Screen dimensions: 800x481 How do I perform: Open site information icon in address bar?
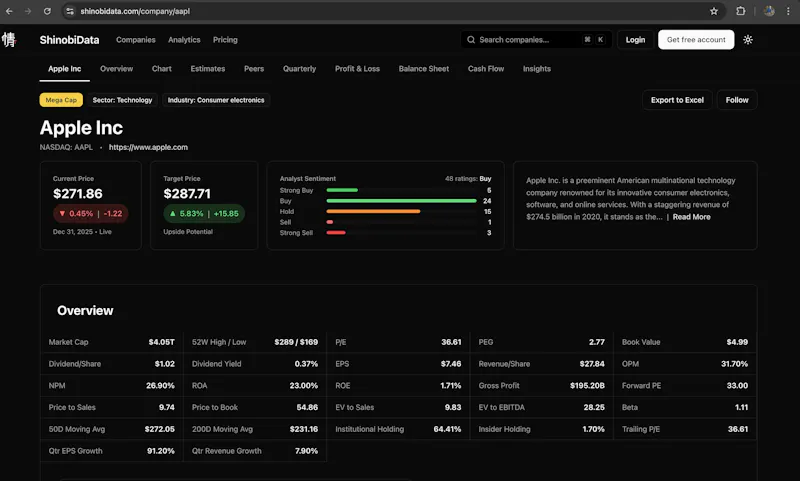[x=70, y=11]
